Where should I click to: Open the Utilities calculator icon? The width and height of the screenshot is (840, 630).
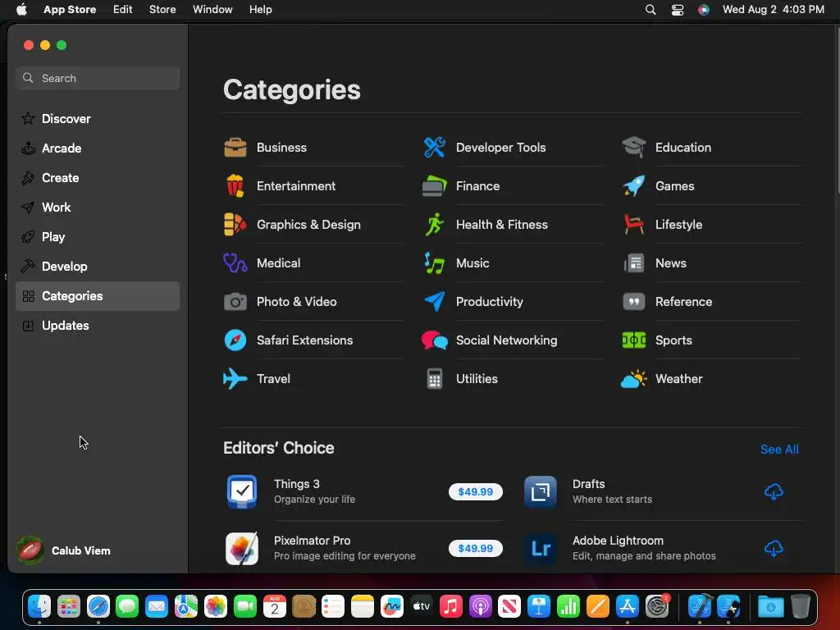click(x=435, y=379)
